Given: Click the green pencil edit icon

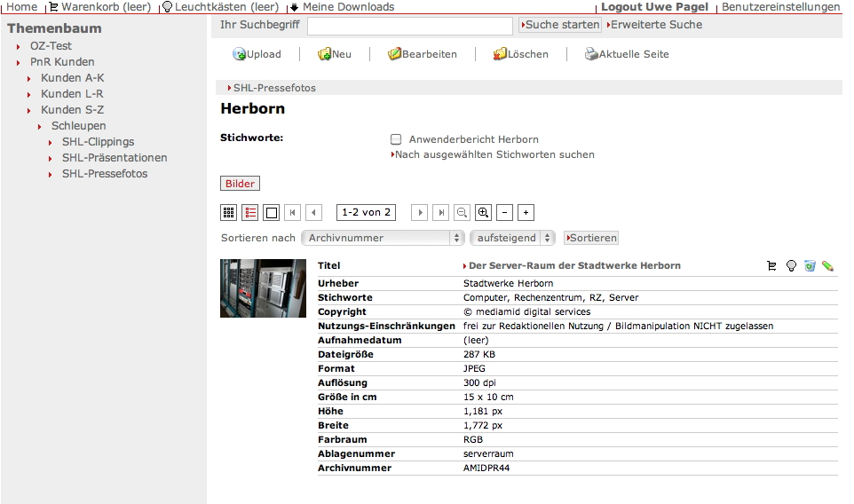Looking at the screenshot, I should tap(827, 265).
